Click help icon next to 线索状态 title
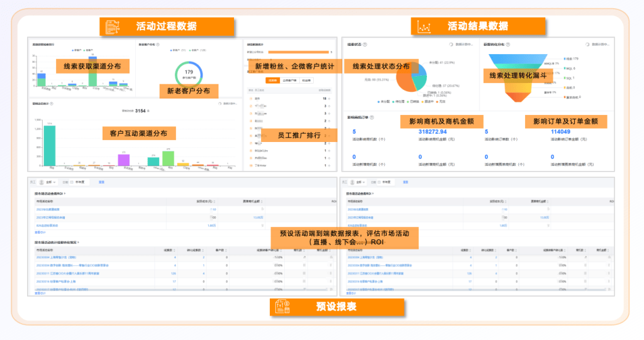Image resolution: width=644 pixels, height=340 pixels. pos(365,45)
